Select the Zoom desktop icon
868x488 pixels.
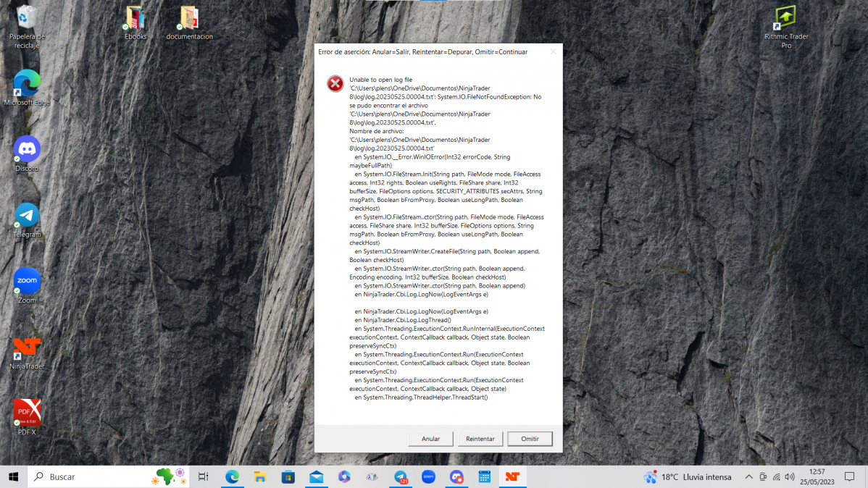(x=27, y=285)
